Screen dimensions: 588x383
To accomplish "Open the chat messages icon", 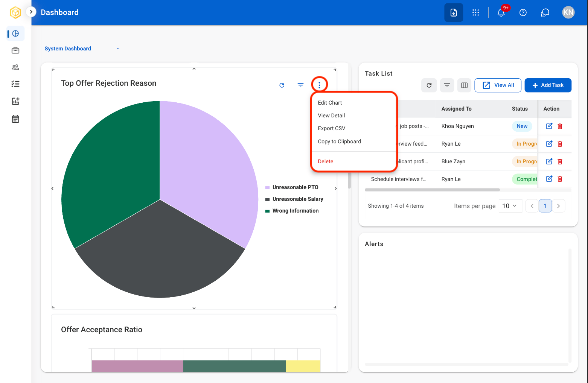I will tap(545, 12).
